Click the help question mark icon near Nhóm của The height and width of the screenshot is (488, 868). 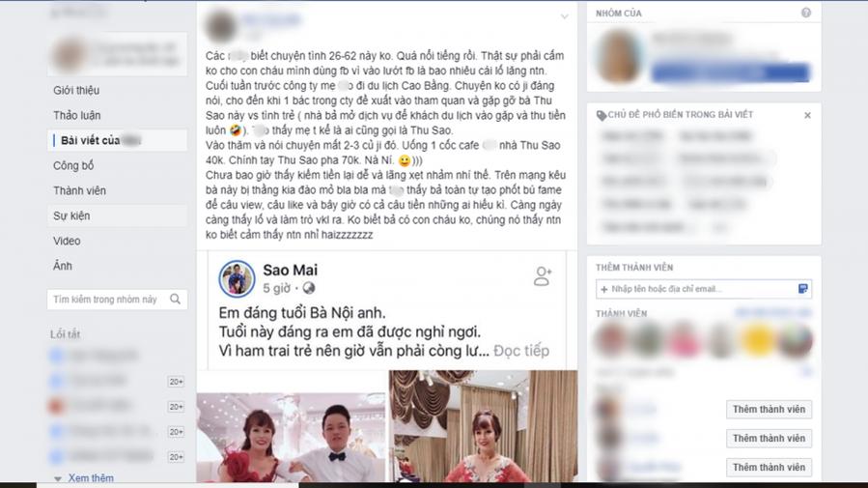point(806,13)
